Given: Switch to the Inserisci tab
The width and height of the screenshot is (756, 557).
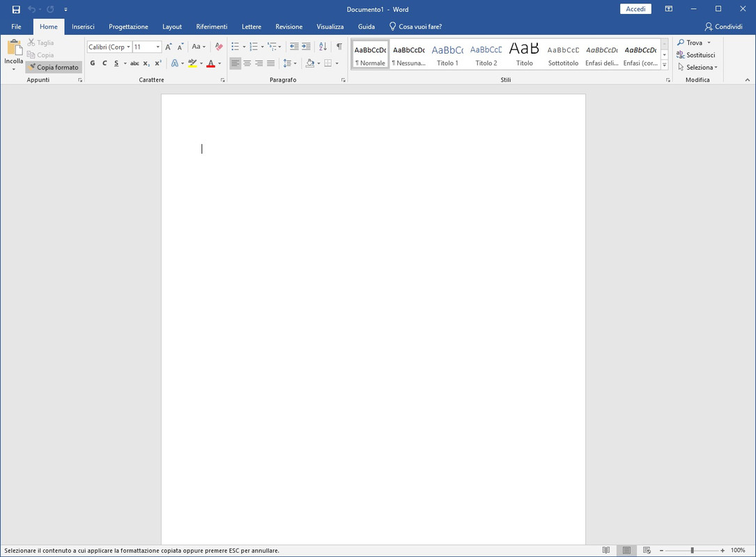Looking at the screenshot, I should 83,26.
